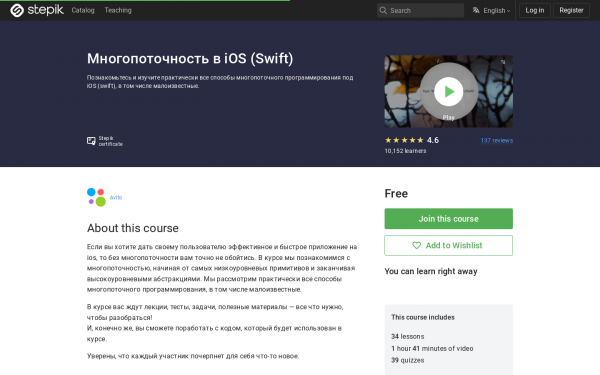Play the course preview video
Image resolution: width=600 pixels, height=375 pixels.
point(448,91)
